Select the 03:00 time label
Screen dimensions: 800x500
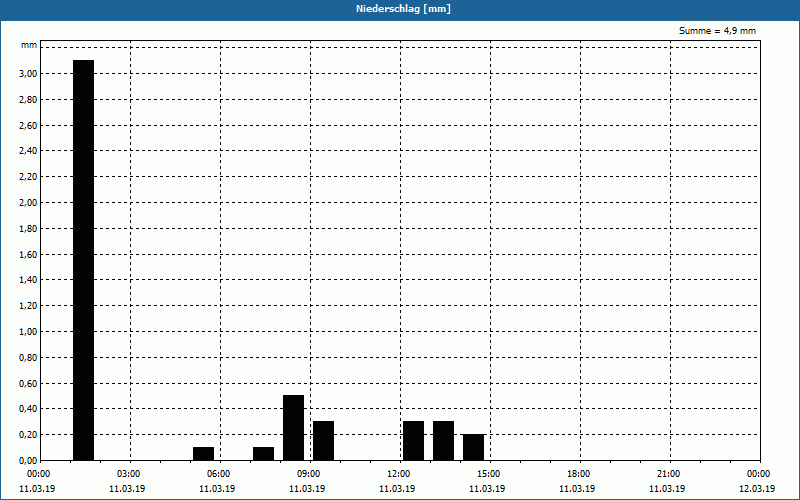[129, 474]
